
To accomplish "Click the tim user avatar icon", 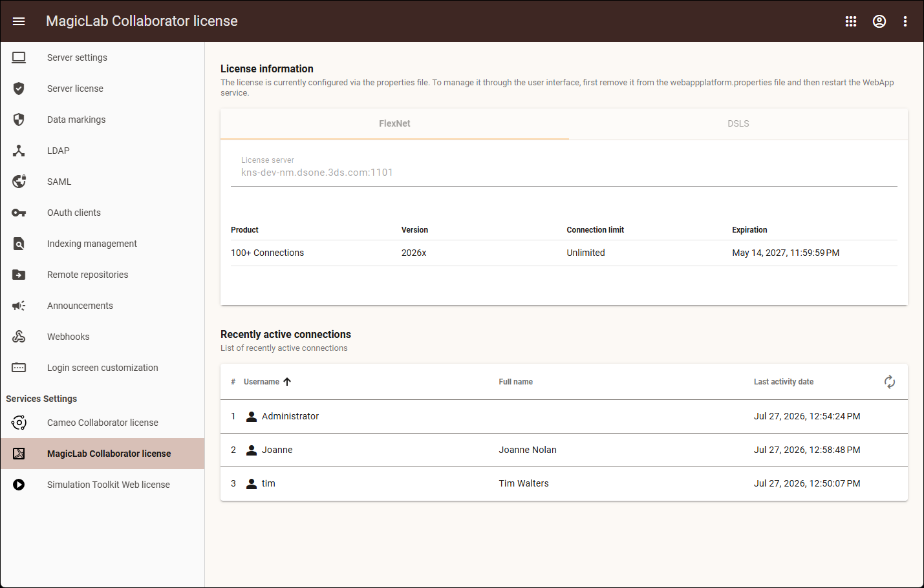I will (252, 484).
